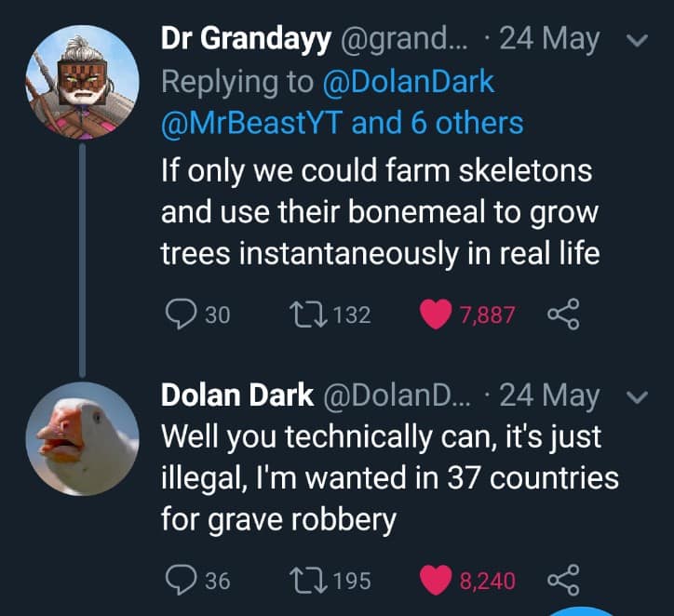Click reply icon on Dr Grandayy's tweet

point(177,315)
